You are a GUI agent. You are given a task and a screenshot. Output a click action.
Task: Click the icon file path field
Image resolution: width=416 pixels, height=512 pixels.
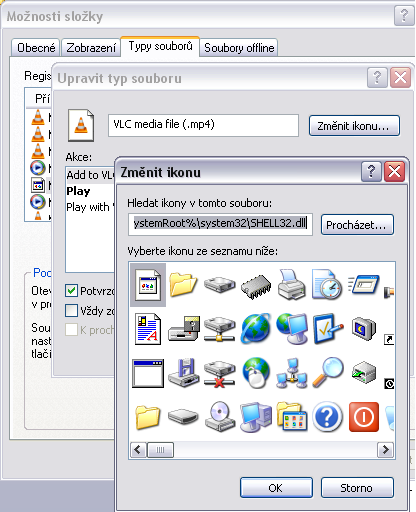click(220, 224)
